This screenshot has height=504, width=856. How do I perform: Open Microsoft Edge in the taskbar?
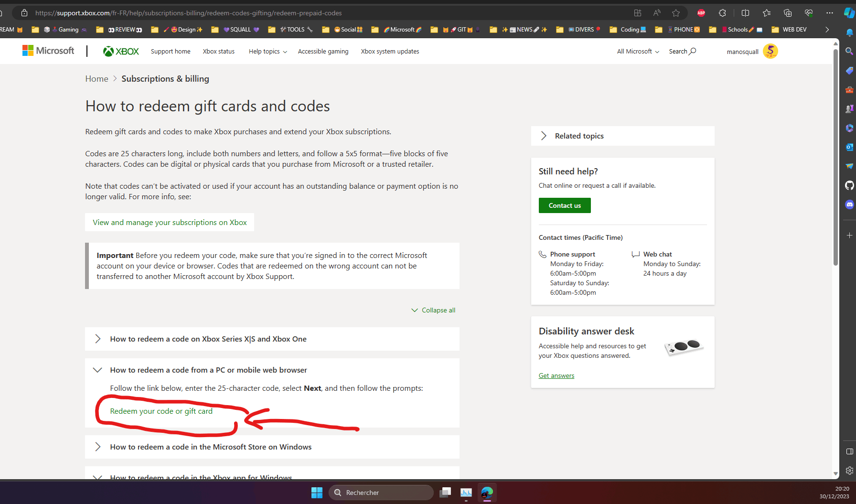click(487, 493)
